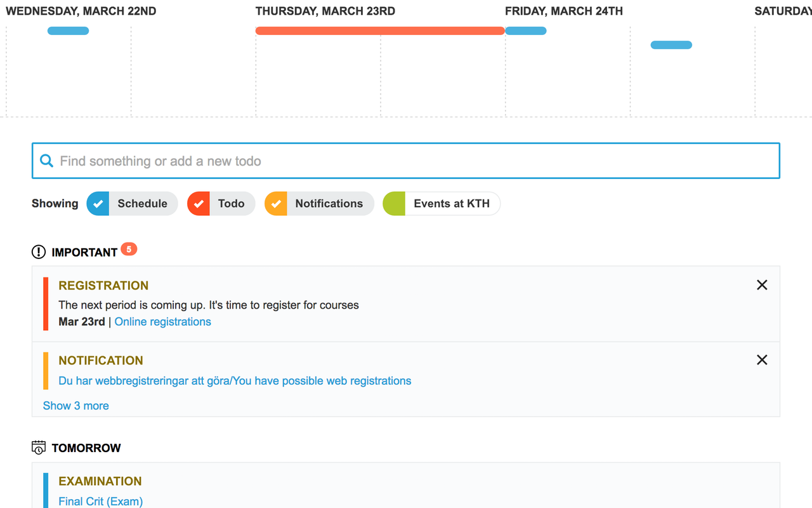
Task: Focus the 'Find something or add a new todo' field
Action: pos(406,161)
